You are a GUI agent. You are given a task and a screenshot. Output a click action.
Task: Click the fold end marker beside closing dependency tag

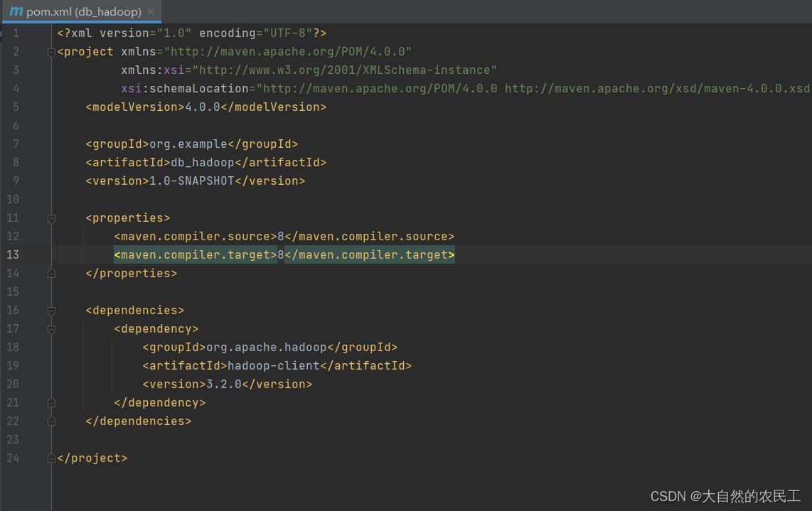[x=51, y=403]
